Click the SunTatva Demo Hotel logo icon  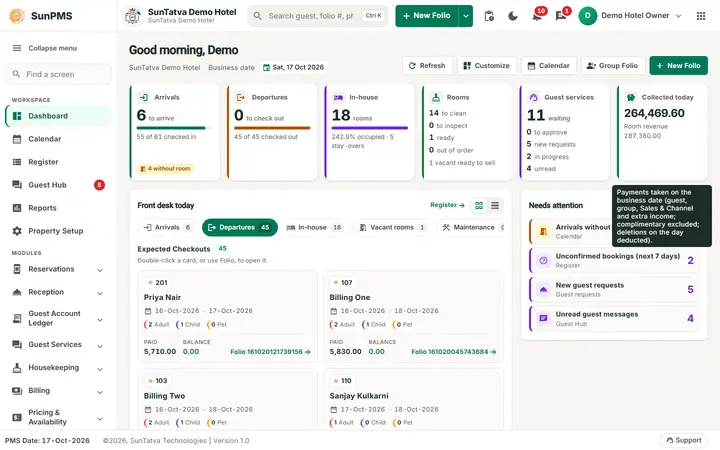pyautogui.click(x=133, y=16)
